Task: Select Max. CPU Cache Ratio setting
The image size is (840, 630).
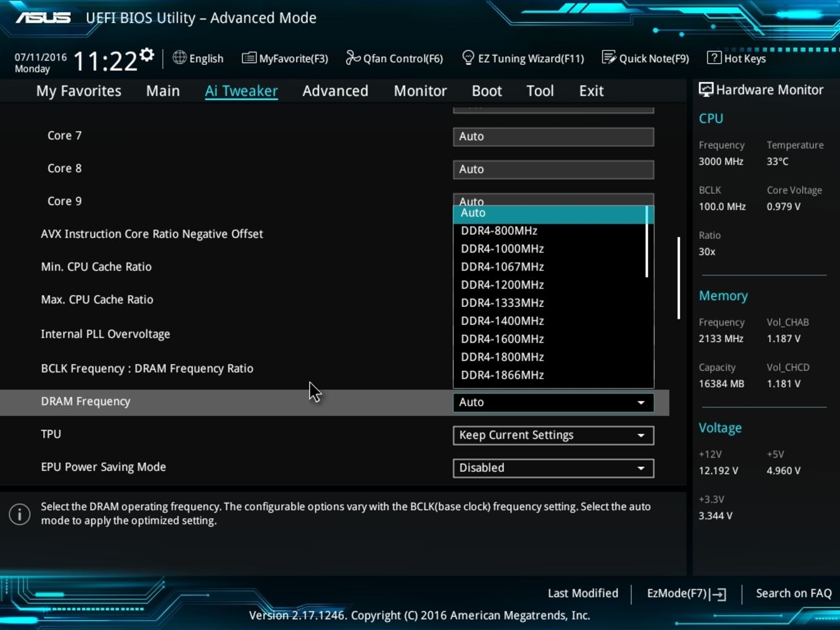Action: (97, 300)
